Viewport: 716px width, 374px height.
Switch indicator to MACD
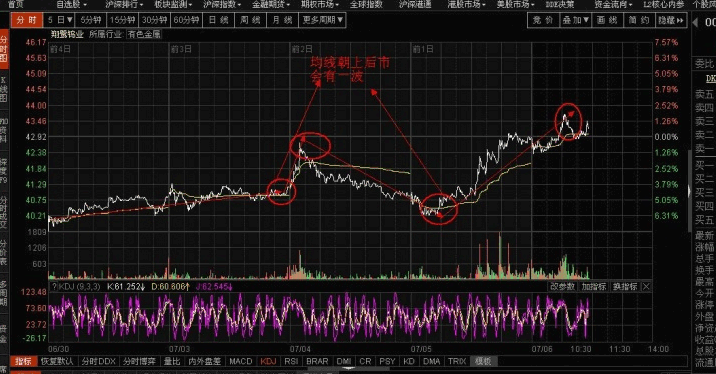pyautogui.click(x=241, y=361)
